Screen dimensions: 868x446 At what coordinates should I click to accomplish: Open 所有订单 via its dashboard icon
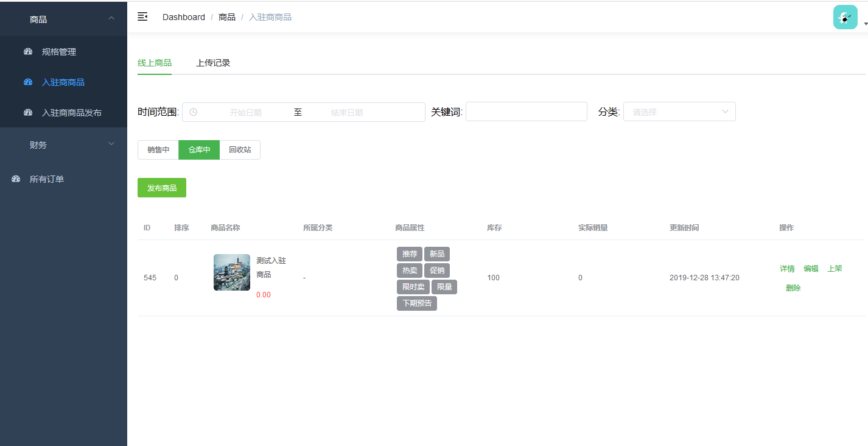coord(15,179)
